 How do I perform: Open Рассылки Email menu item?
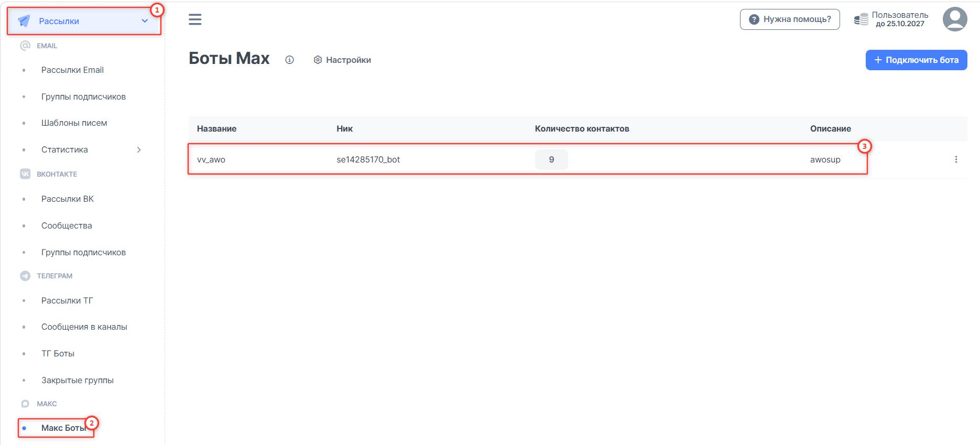(x=72, y=70)
